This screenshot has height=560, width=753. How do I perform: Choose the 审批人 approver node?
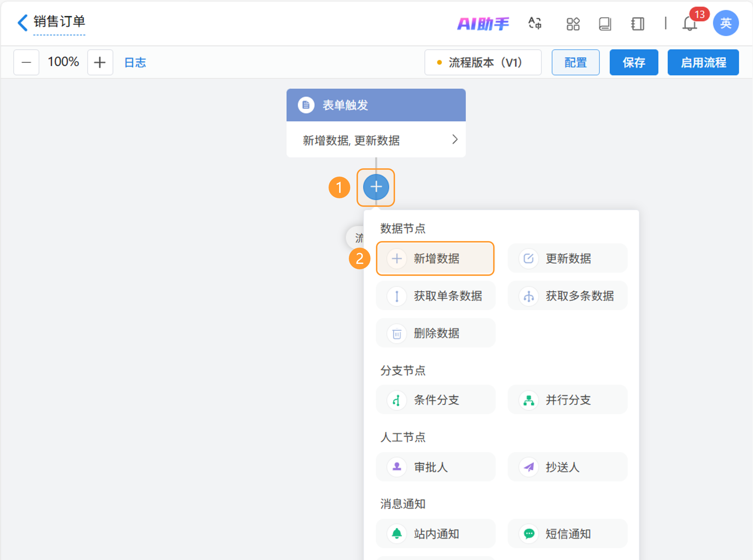tap(436, 467)
